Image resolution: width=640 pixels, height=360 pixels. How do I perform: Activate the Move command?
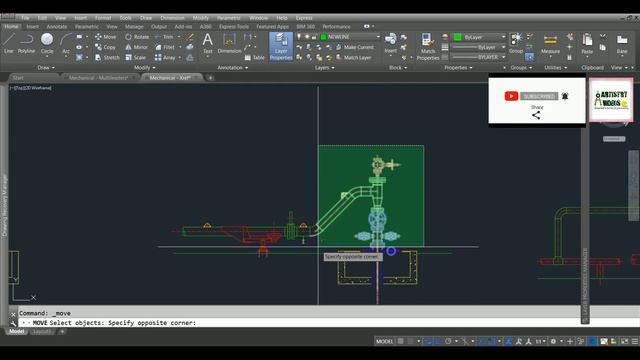click(x=106, y=37)
